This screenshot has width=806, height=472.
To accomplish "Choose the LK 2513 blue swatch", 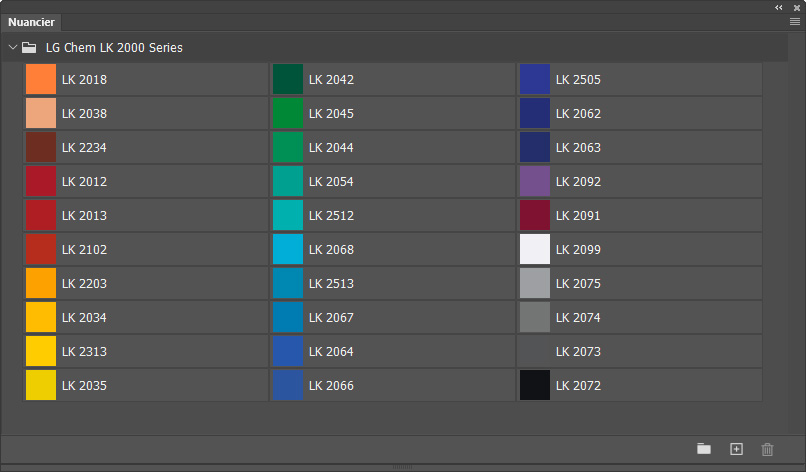I will pos(288,283).
